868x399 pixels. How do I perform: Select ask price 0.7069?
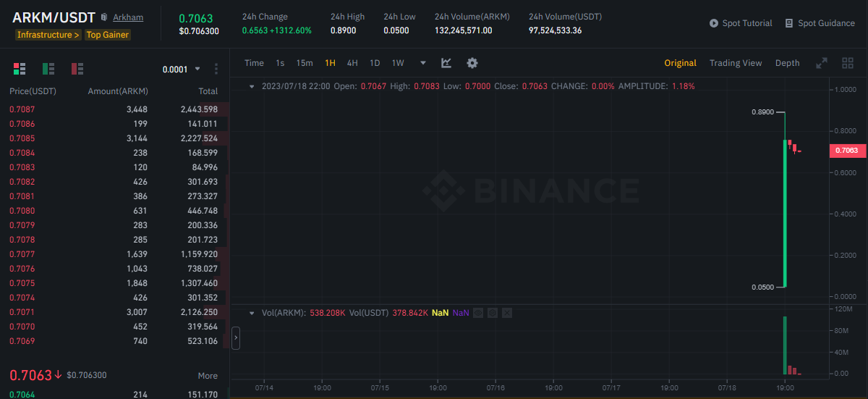point(22,341)
